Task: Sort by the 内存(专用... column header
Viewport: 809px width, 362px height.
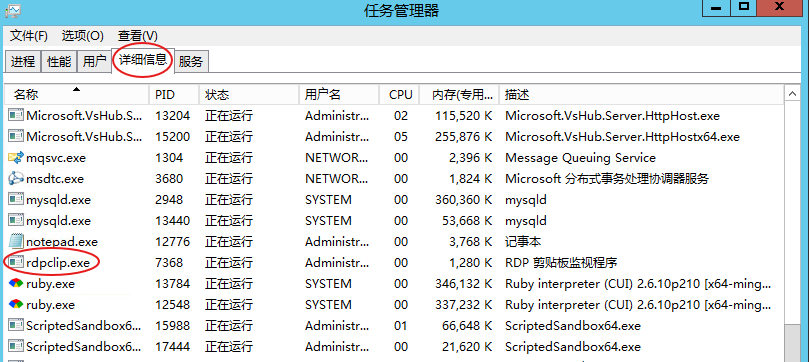Action: point(459,95)
